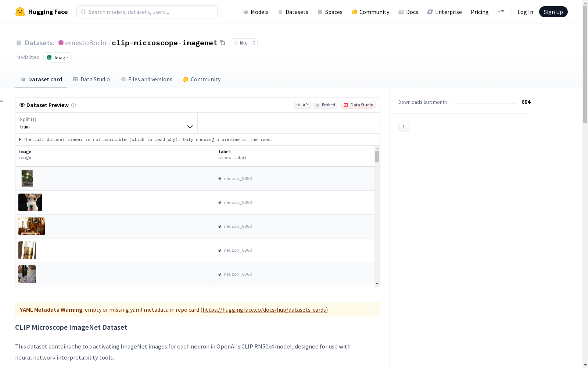Open the three-dot options menu in sidebar
Image resolution: width=588 pixels, height=368 pixels.
click(x=404, y=127)
